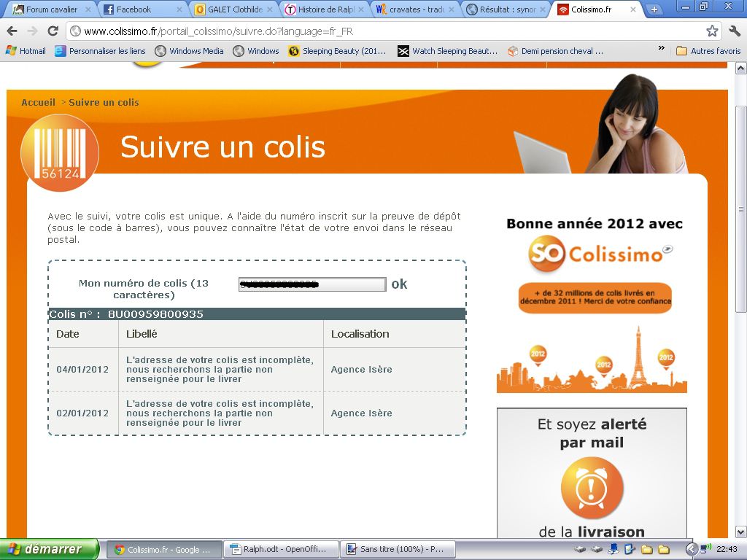Click the parcel number input field
The width and height of the screenshot is (747, 560).
click(311, 284)
